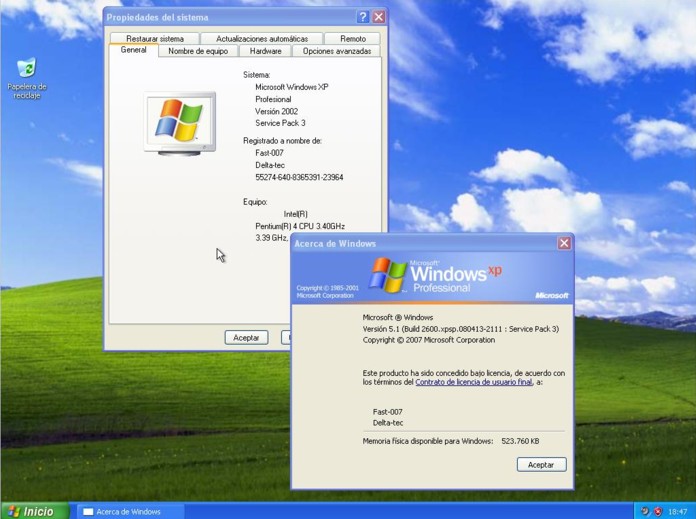The height and width of the screenshot is (519, 696).
Task: Select the Acerca de Windows taskbar button
Action: pos(129,511)
